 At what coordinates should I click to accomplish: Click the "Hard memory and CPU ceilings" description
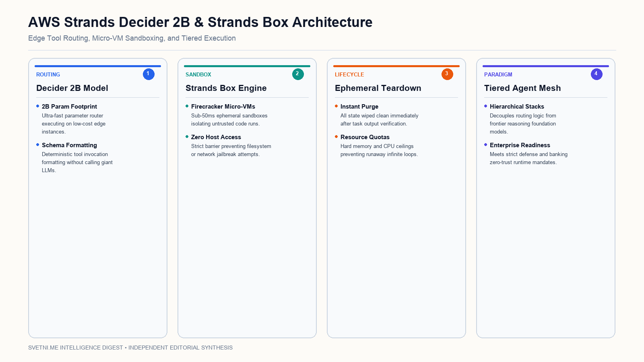[379, 150]
